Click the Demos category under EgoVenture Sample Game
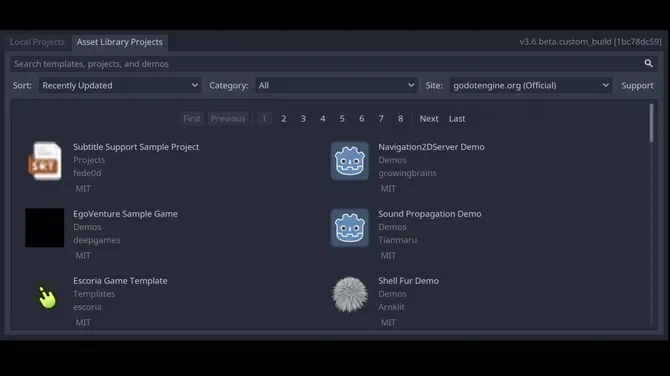This screenshot has height=376, width=670. pyautogui.click(x=87, y=227)
